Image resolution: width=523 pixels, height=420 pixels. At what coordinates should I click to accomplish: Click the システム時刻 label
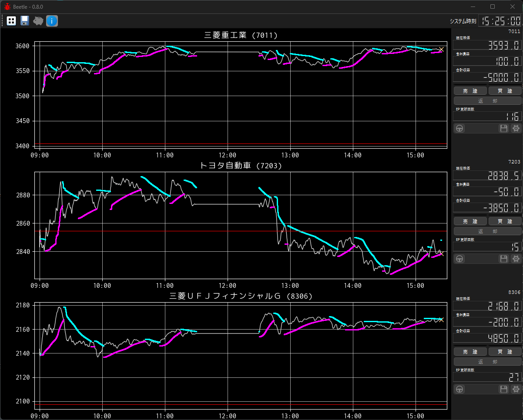pos(463,21)
